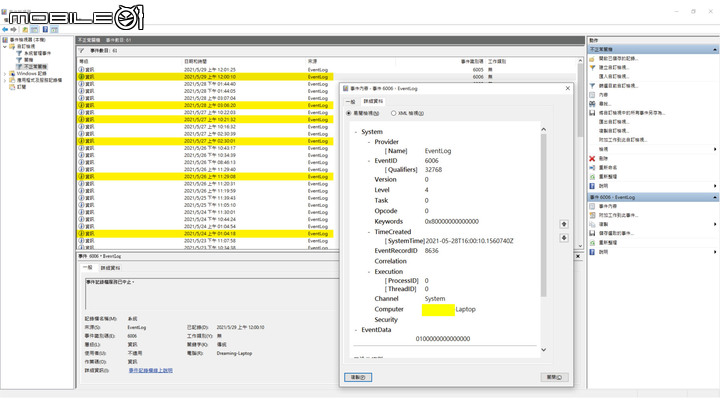
Task: Close the preview pane with its X
Action: pos(578,256)
